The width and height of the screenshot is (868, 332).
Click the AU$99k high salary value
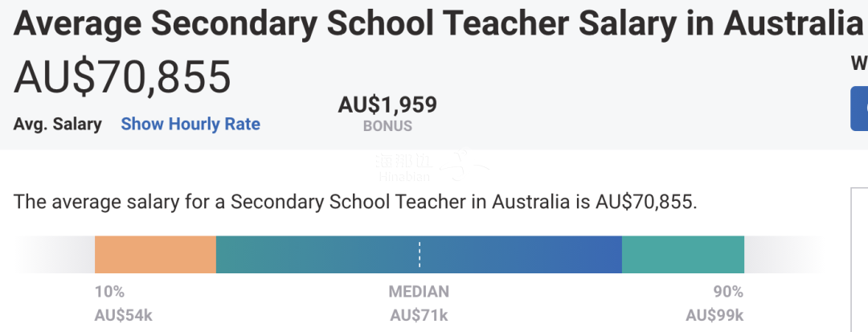[714, 315]
